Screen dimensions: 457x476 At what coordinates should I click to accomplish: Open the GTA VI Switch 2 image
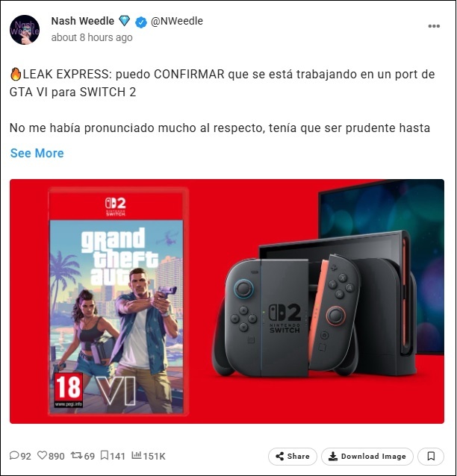click(x=227, y=301)
